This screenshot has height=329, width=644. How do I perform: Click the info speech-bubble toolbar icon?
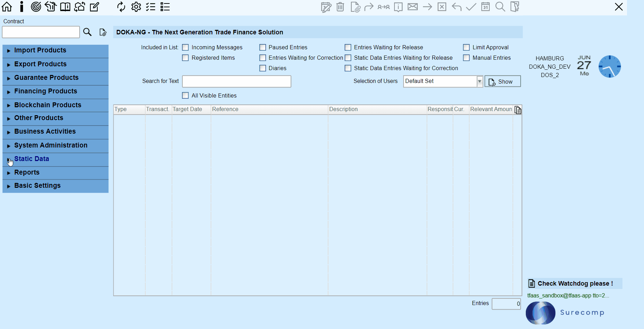pyautogui.click(x=398, y=7)
